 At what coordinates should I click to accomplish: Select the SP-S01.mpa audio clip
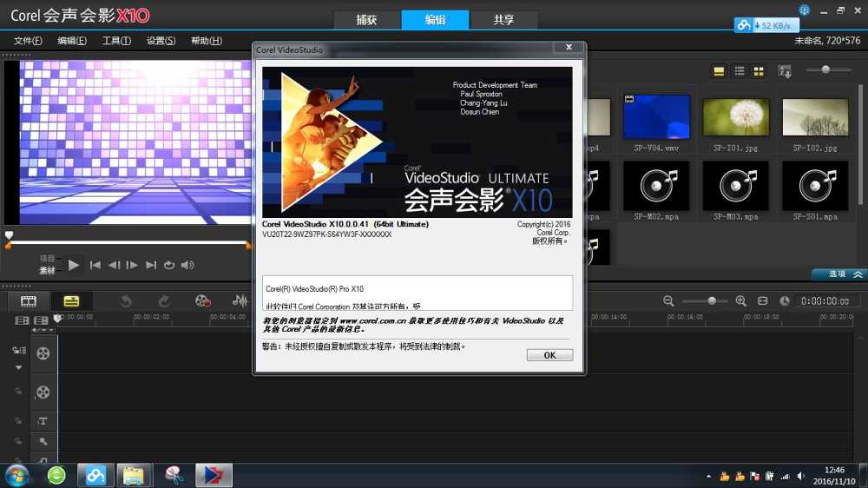tap(815, 186)
